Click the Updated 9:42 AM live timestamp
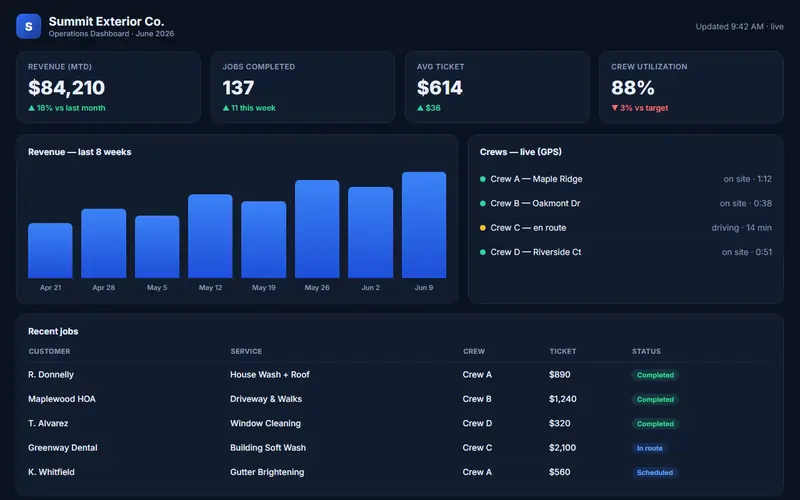The image size is (800, 500). click(739, 27)
